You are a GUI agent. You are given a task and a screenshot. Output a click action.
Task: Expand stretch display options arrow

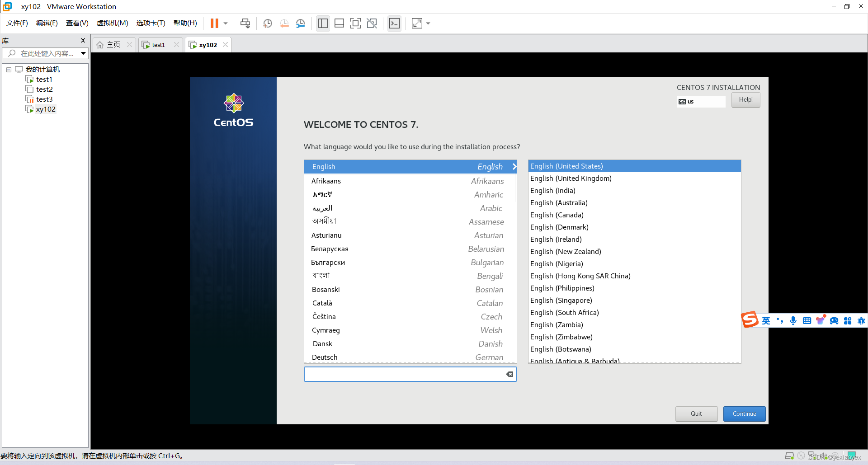(428, 23)
